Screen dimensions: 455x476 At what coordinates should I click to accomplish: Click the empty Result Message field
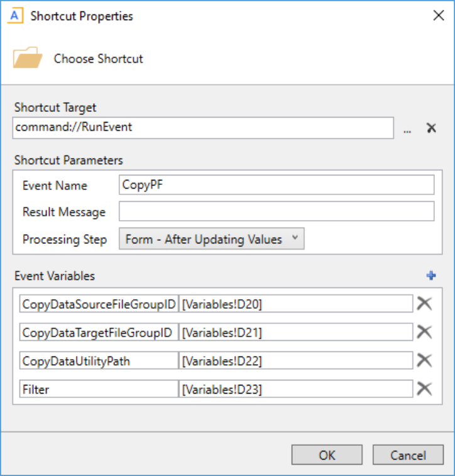(277, 212)
